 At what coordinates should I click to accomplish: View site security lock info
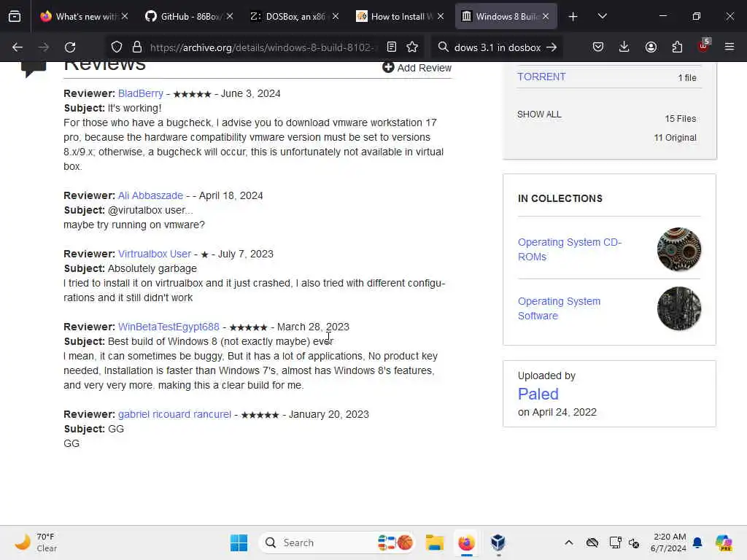click(x=137, y=47)
